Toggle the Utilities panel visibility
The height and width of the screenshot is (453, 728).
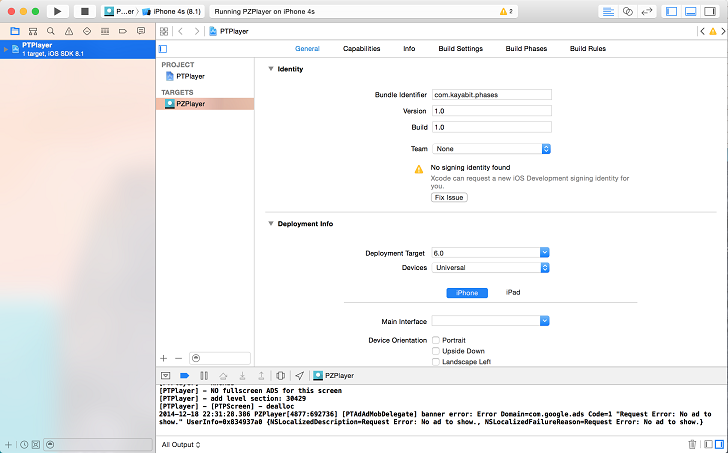[x=710, y=12]
